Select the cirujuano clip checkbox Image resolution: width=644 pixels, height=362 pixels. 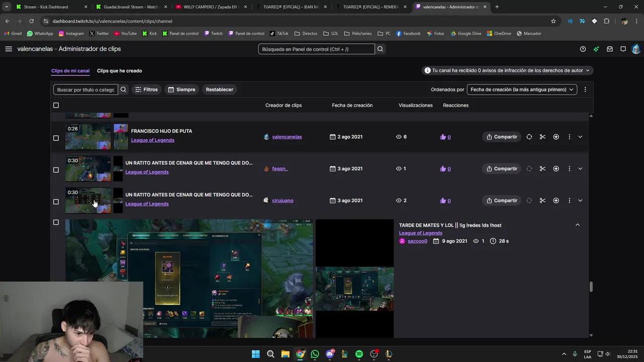click(x=56, y=202)
